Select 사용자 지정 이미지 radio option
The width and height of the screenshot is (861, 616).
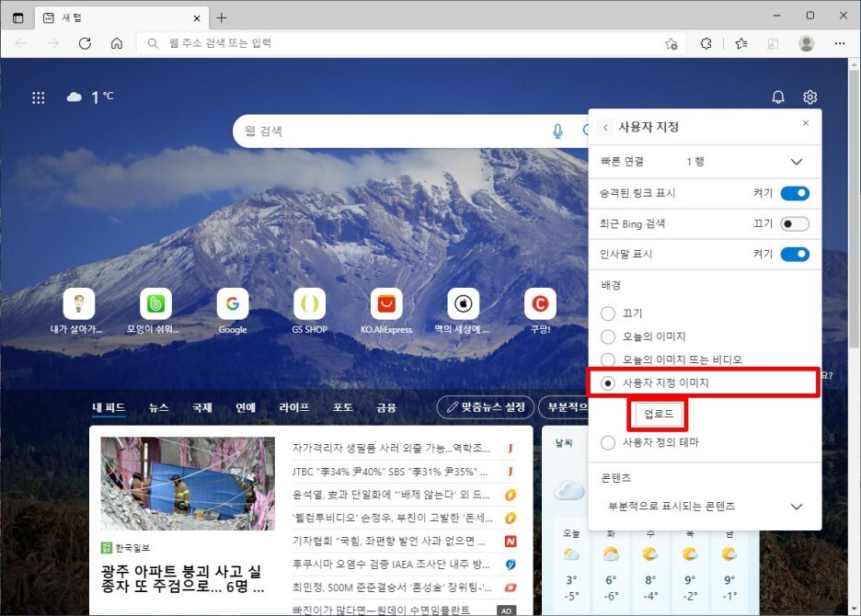click(608, 383)
